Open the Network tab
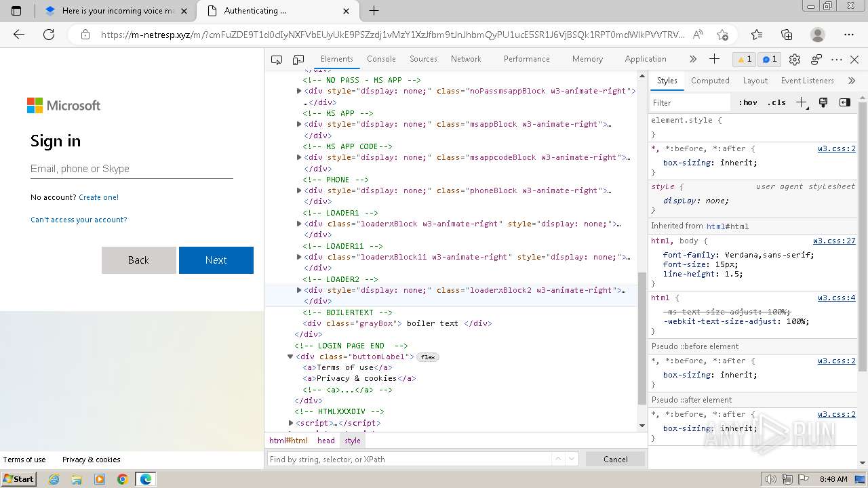Screen dimensions: 868x488 click(x=466, y=59)
